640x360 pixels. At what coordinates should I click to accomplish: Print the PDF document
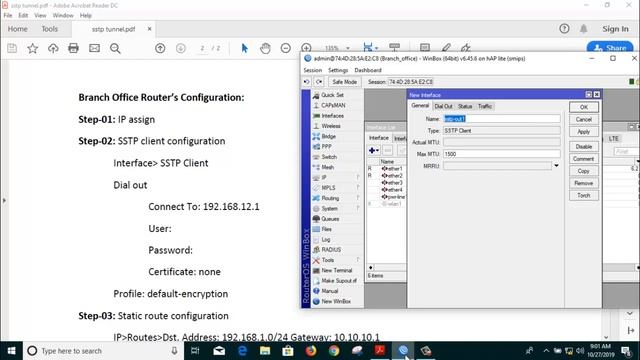[x=73, y=48]
